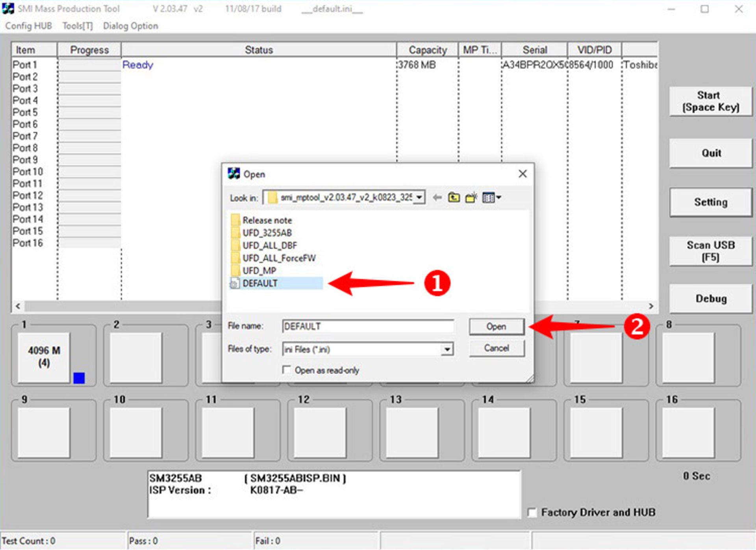Check Factory Driver and HUB option

(532, 513)
